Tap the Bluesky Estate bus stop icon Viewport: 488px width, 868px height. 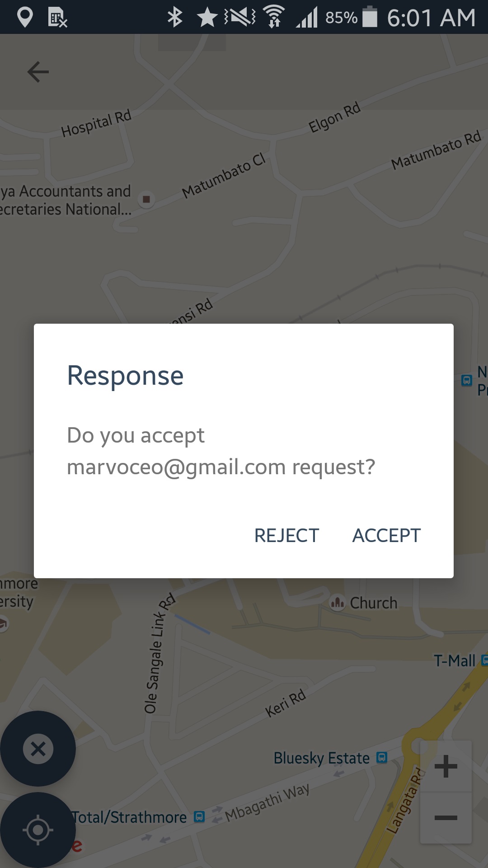click(x=382, y=757)
